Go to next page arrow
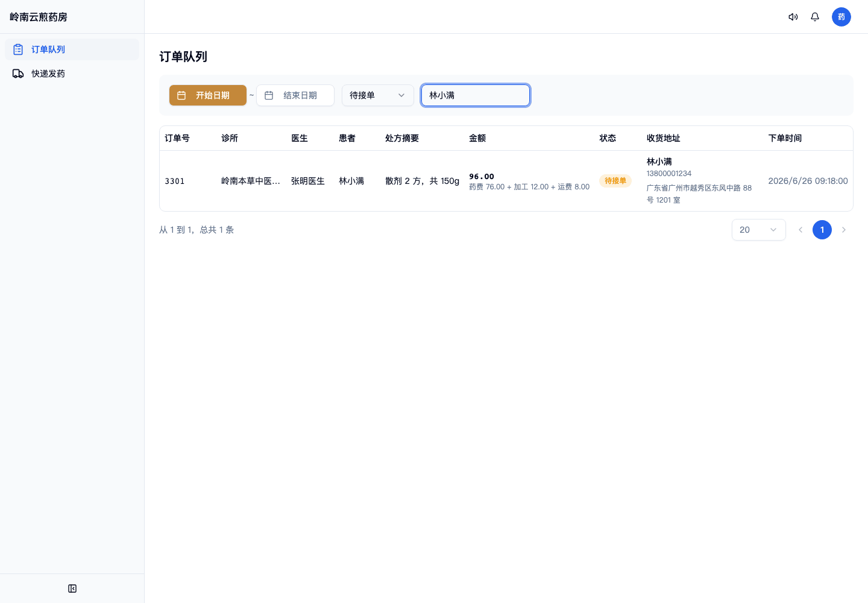Screen dimensions: 868x603 coord(844,230)
